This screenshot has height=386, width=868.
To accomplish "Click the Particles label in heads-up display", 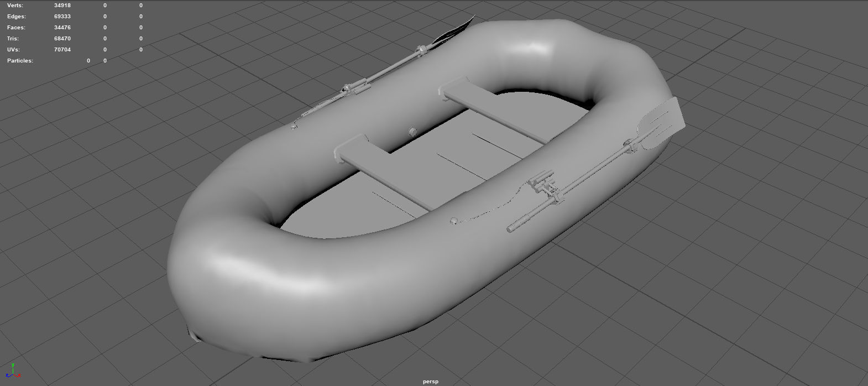I will tap(20, 60).
